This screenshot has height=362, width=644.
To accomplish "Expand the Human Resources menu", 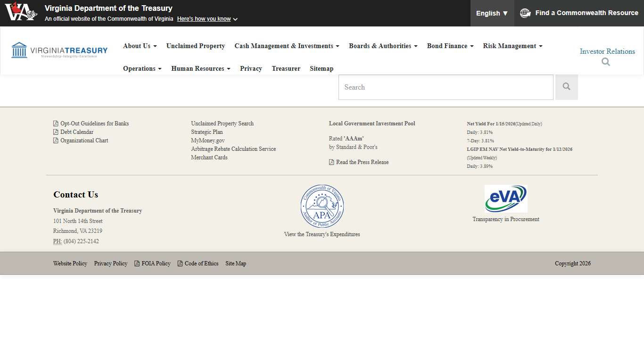I will (200, 68).
